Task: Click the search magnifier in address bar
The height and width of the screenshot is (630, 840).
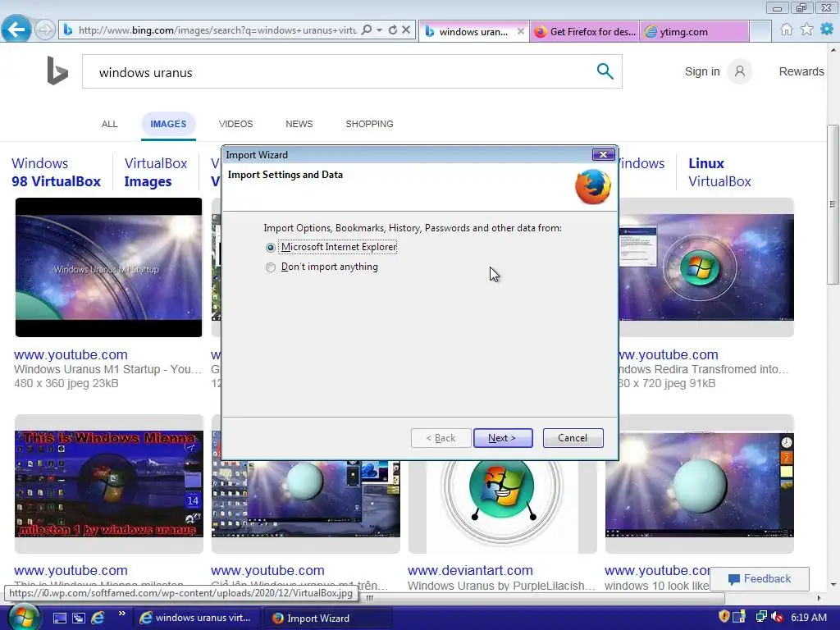Action: pyautogui.click(x=367, y=30)
